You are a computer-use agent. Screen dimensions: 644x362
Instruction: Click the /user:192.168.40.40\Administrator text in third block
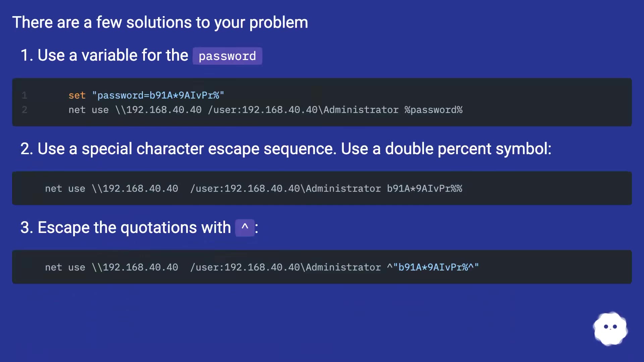(x=285, y=267)
